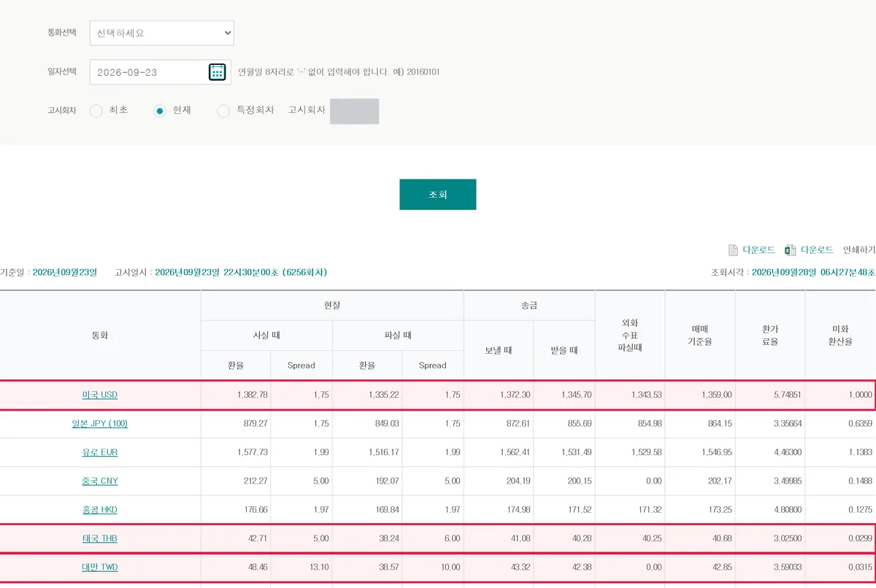Click THB selling spread value 6.00
The image size is (876, 588).
pos(452,538)
